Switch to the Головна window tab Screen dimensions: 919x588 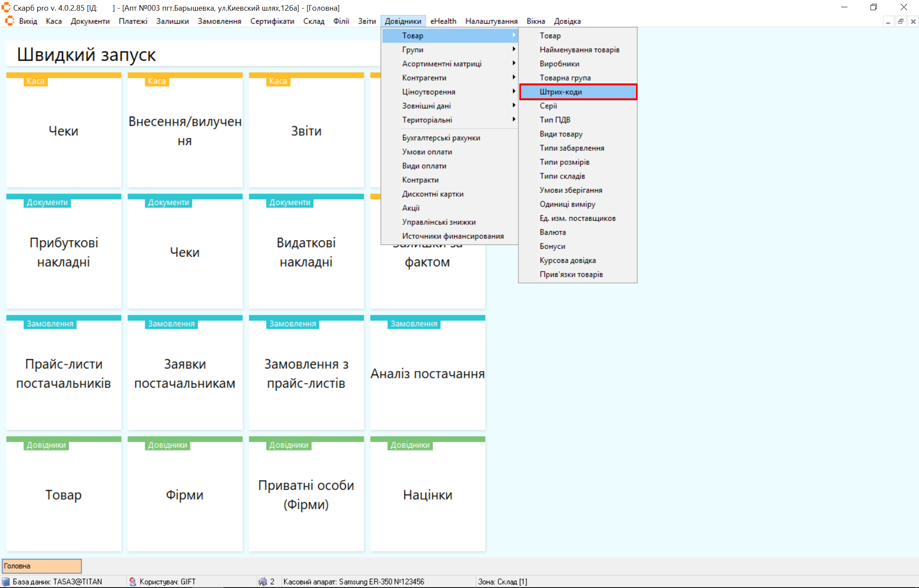[x=41, y=566]
